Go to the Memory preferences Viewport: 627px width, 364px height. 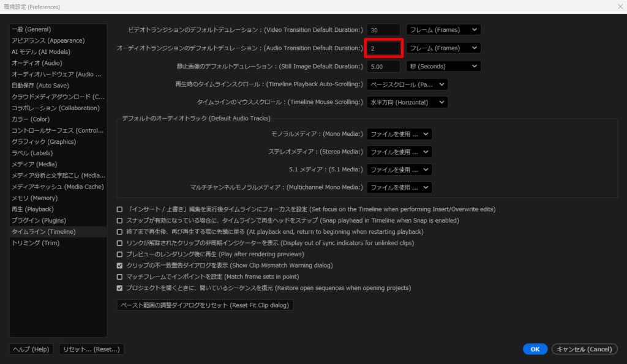click(58, 198)
